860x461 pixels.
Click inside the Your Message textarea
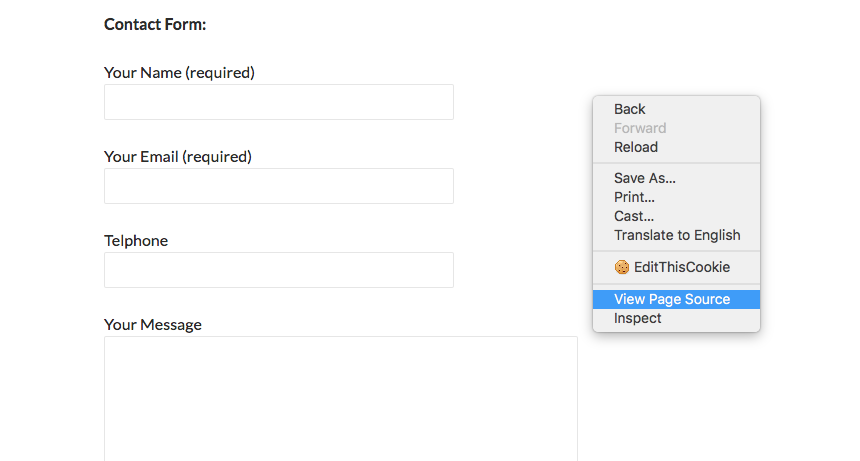coord(341,399)
